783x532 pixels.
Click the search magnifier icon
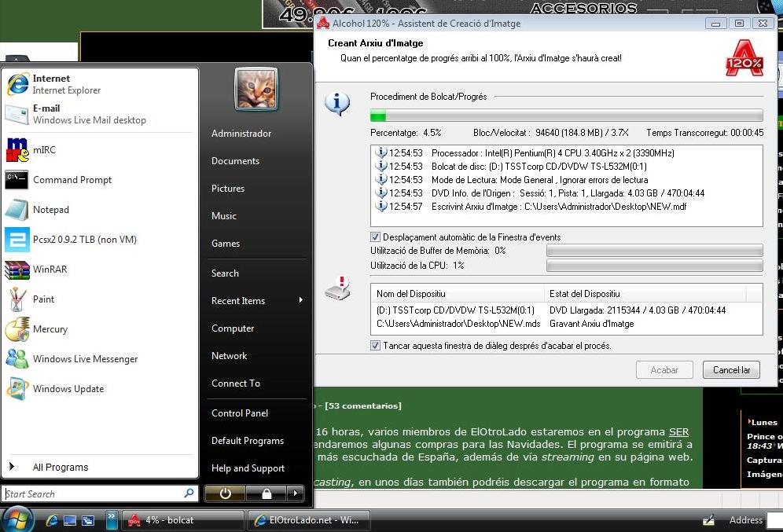(x=189, y=493)
